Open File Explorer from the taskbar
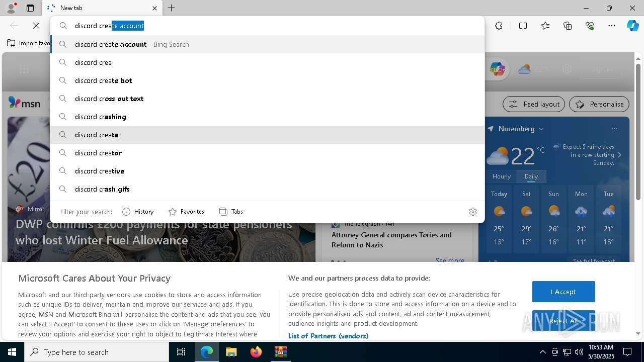Image resolution: width=644 pixels, height=362 pixels. point(231,352)
